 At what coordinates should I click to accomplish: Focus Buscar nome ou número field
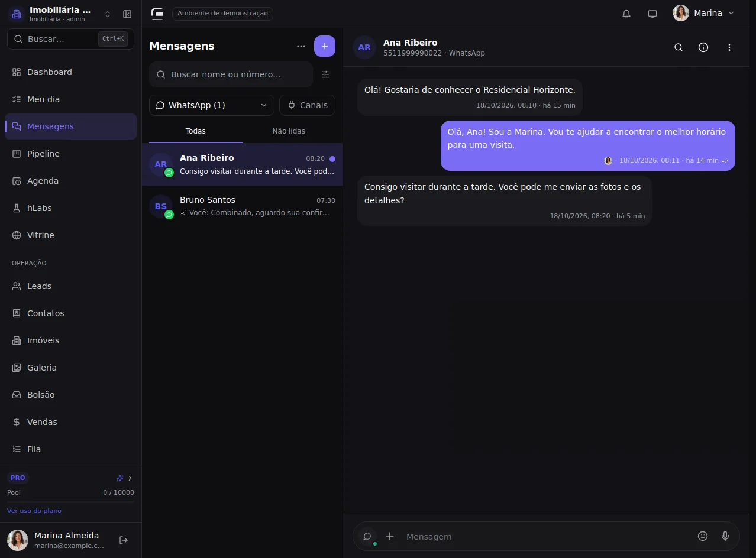pos(231,74)
